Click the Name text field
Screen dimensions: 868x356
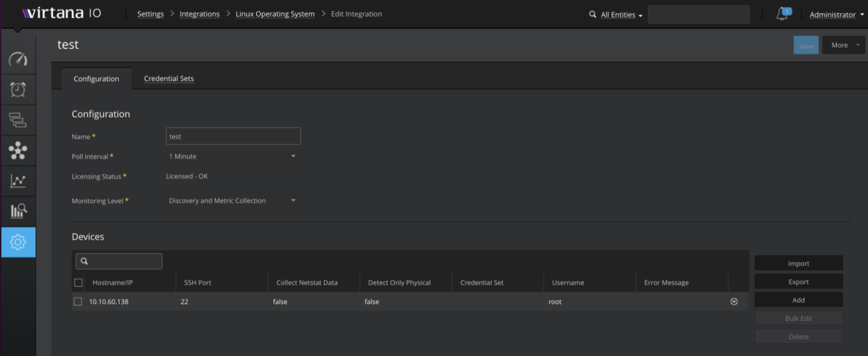coord(233,136)
